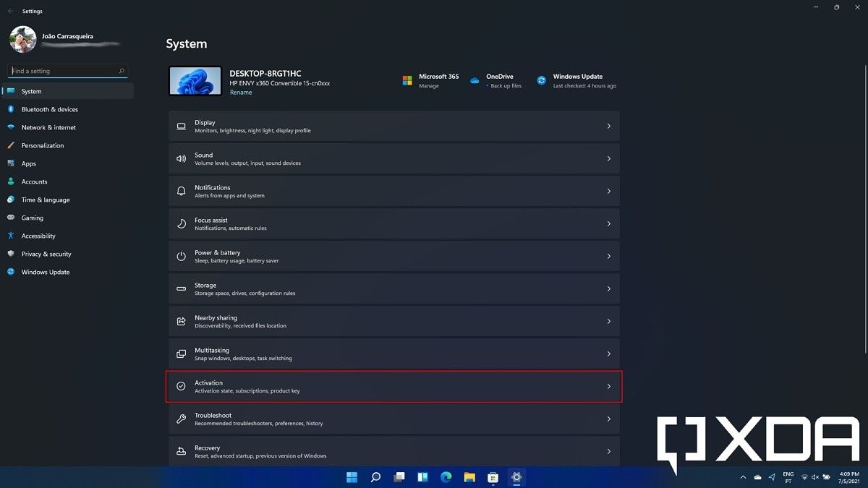Open the Start menu on the taskbar
This screenshot has height=488, width=868.
tap(352, 477)
